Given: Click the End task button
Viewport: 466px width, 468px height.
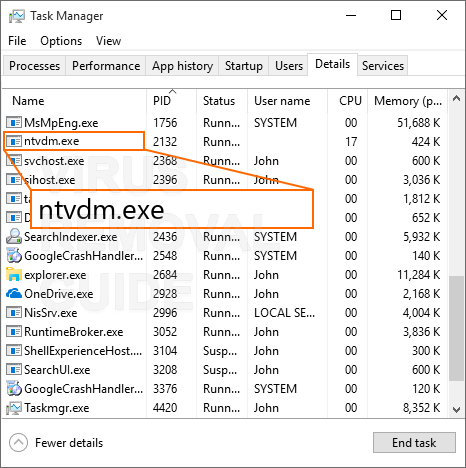Looking at the screenshot, I should point(414,443).
